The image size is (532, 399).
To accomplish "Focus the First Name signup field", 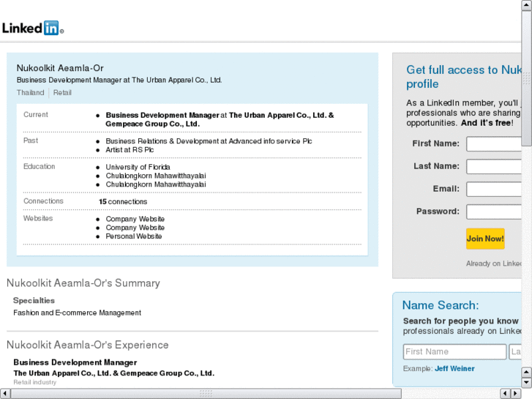I will tap(494, 144).
